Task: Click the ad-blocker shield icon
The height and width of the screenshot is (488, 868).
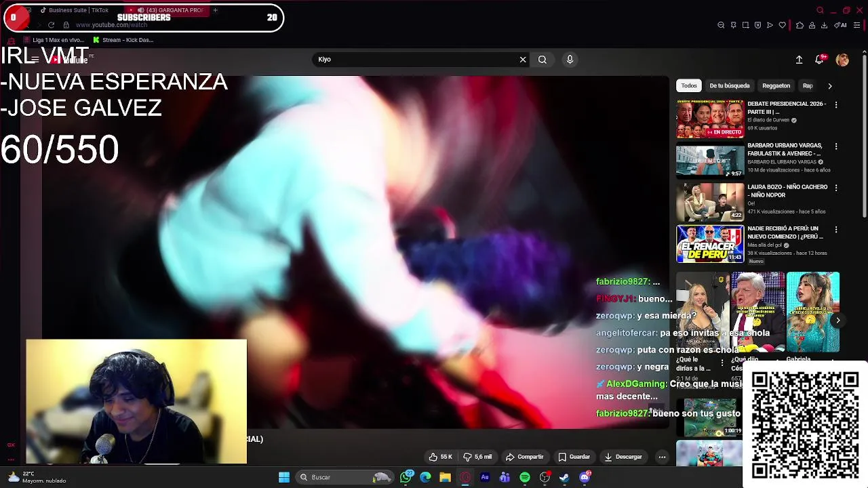Action: (757, 25)
